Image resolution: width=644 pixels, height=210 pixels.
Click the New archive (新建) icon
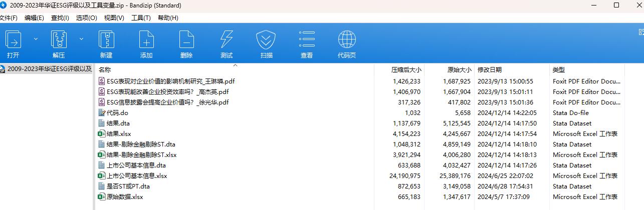coord(106,39)
